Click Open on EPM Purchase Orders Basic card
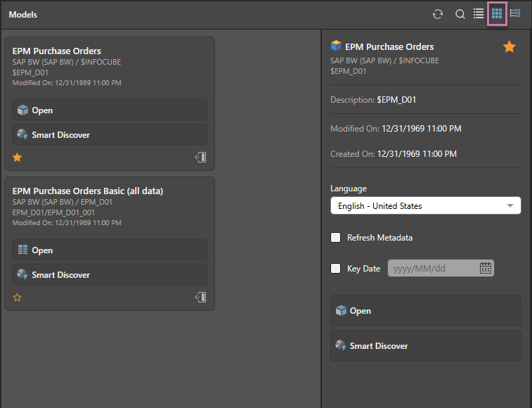532x408 pixels. click(x=109, y=250)
